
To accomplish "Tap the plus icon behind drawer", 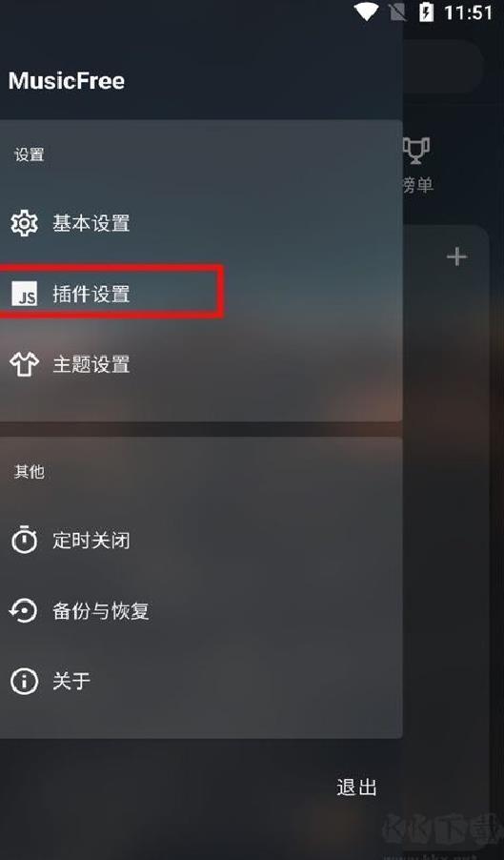I will (456, 256).
